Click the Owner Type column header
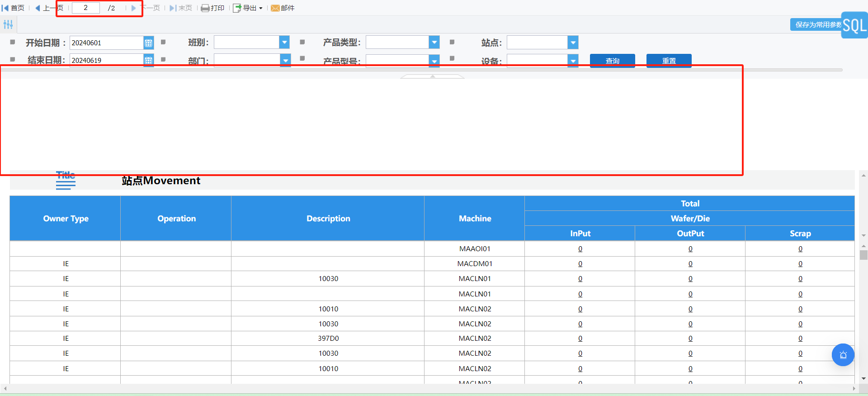Viewport: 868px width, 396px height. point(66,219)
